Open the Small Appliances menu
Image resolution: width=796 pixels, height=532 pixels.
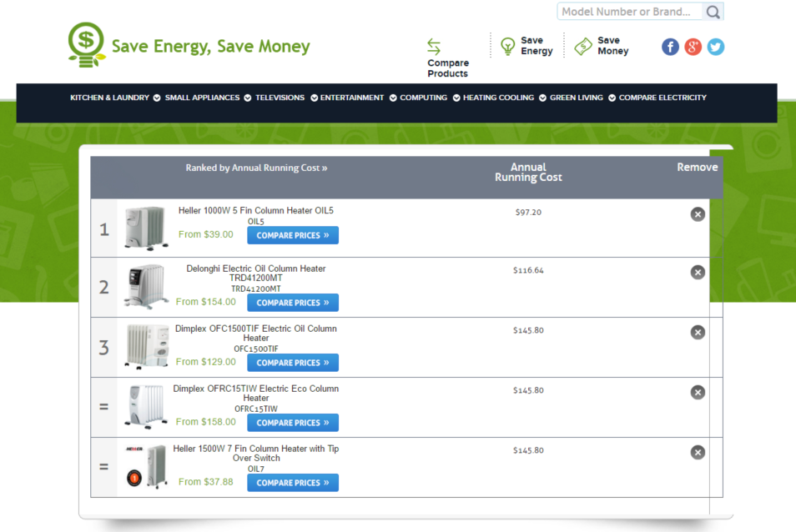(x=202, y=98)
